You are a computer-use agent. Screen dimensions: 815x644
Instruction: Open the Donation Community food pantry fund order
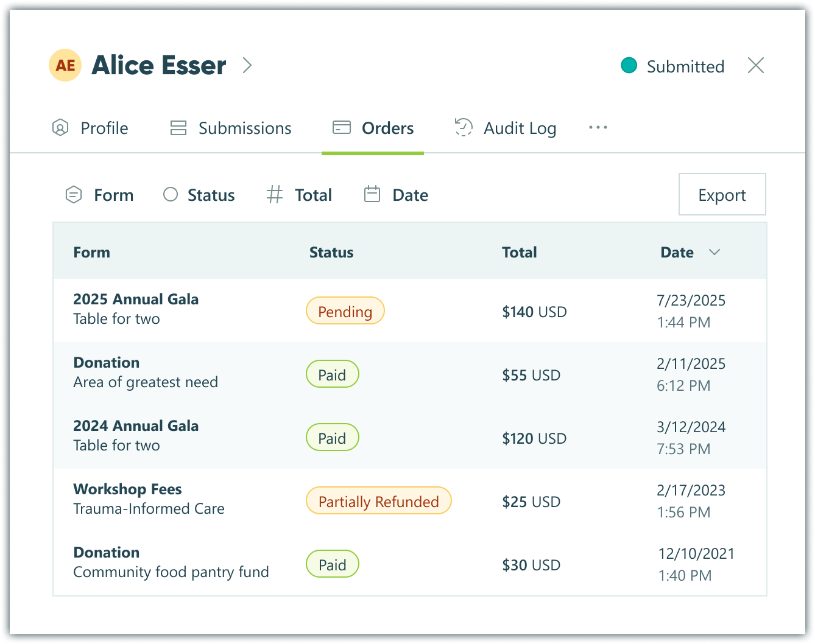[x=410, y=564]
